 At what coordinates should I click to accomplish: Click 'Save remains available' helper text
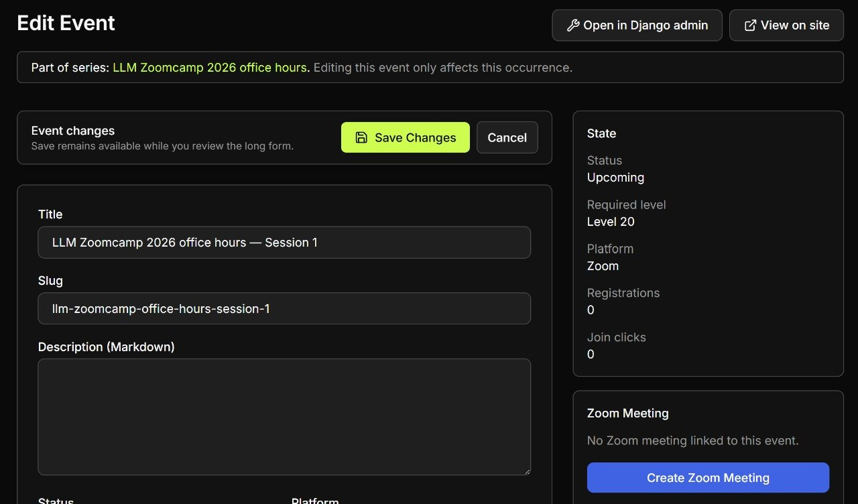point(162,146)
